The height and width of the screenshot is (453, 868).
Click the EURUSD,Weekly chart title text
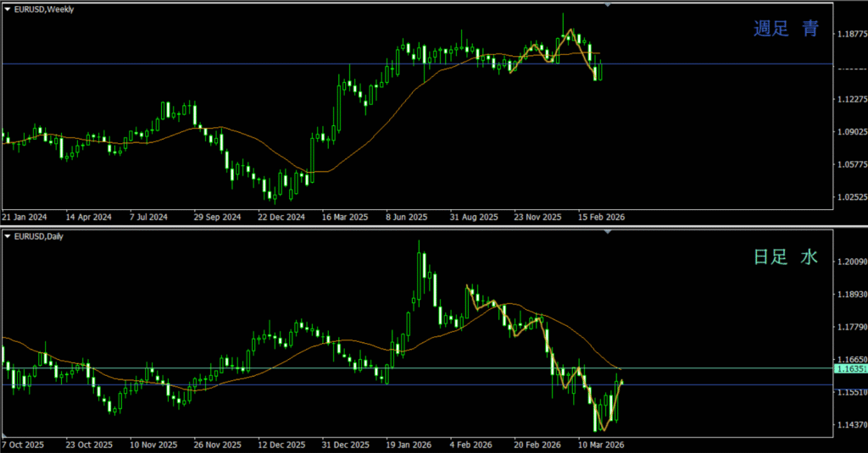pos(44,8)
